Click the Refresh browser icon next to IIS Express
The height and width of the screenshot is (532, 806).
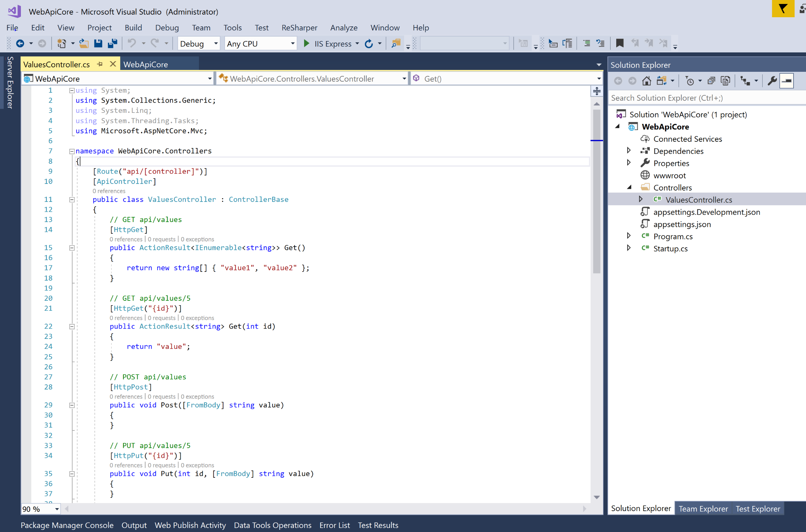tap(369, 44)
